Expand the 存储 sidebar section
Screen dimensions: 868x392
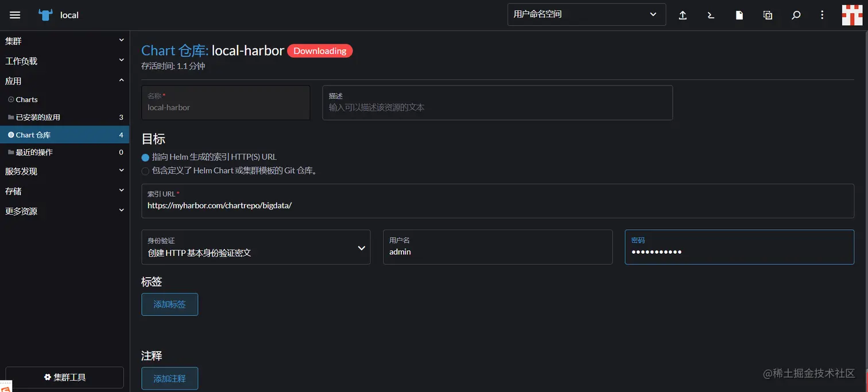coord(64,191)
